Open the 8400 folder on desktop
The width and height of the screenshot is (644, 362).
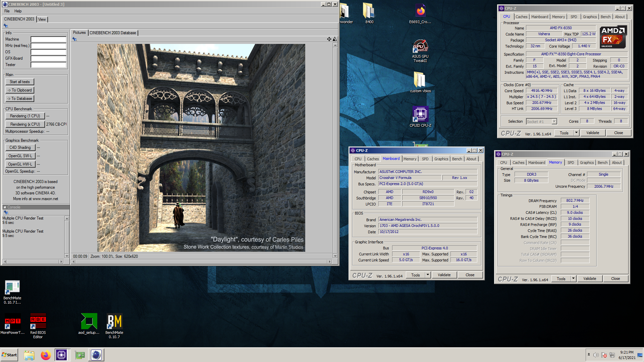coord(369,13)
